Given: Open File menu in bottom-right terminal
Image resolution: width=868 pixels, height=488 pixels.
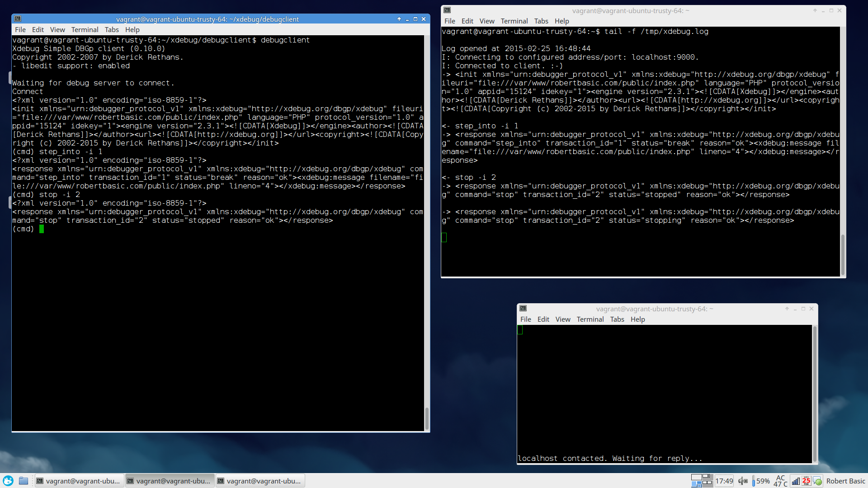Looking at the screenshot, I should [x=525, y=319].
